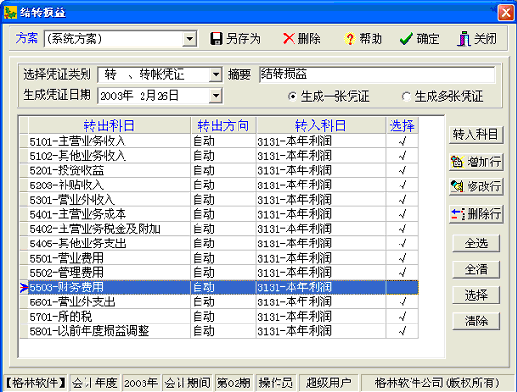517x392 pixels.
Task: Click the app icon in title bar
Action: tap(10, 13)
